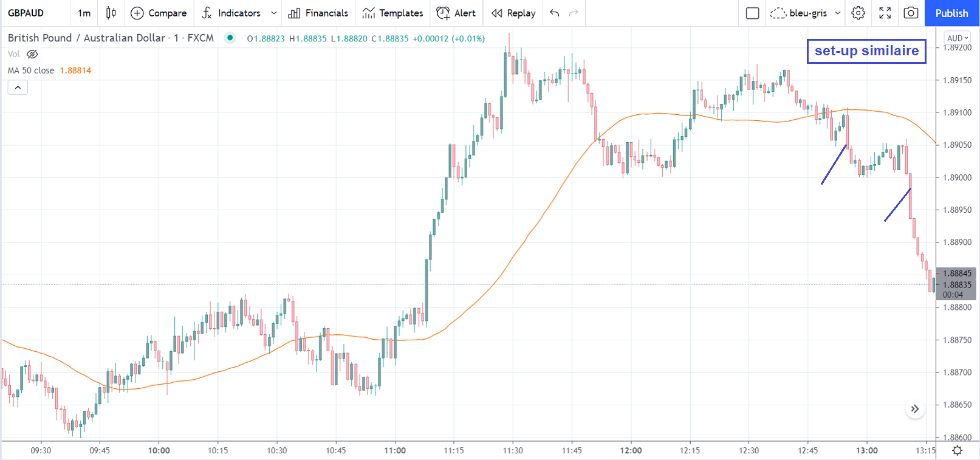Click the 11:30 time axis label
The width and height of the screenshot is (980, 460).
click(513, 450)
